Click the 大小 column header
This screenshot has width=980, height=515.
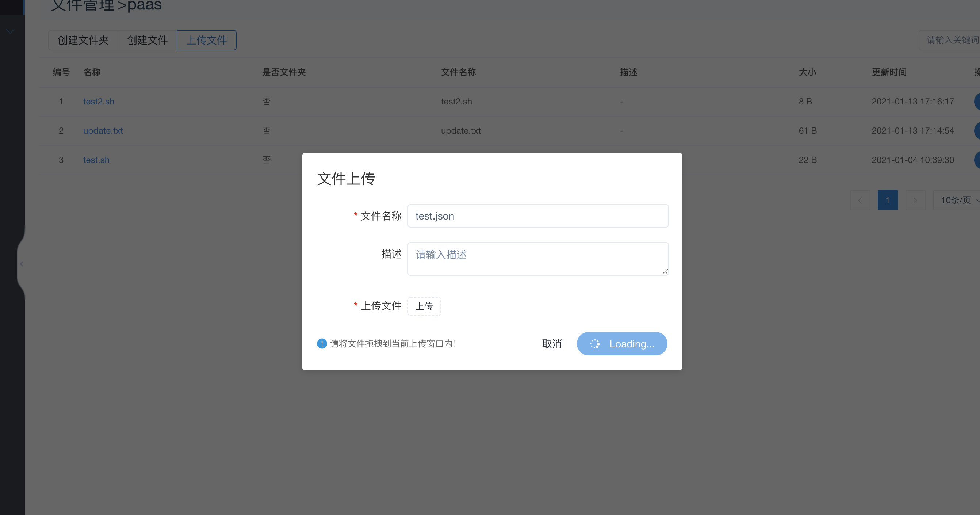tap(807, 72)
